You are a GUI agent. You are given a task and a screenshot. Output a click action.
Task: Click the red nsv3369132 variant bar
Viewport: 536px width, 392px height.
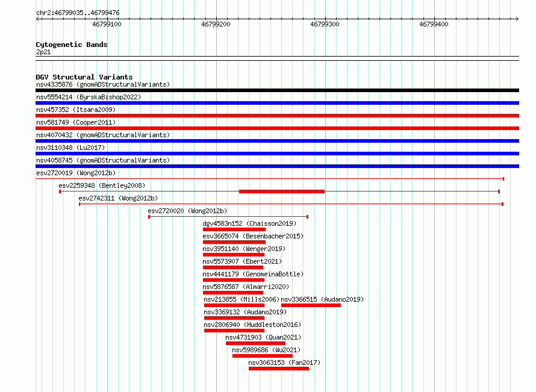[234, 318]
